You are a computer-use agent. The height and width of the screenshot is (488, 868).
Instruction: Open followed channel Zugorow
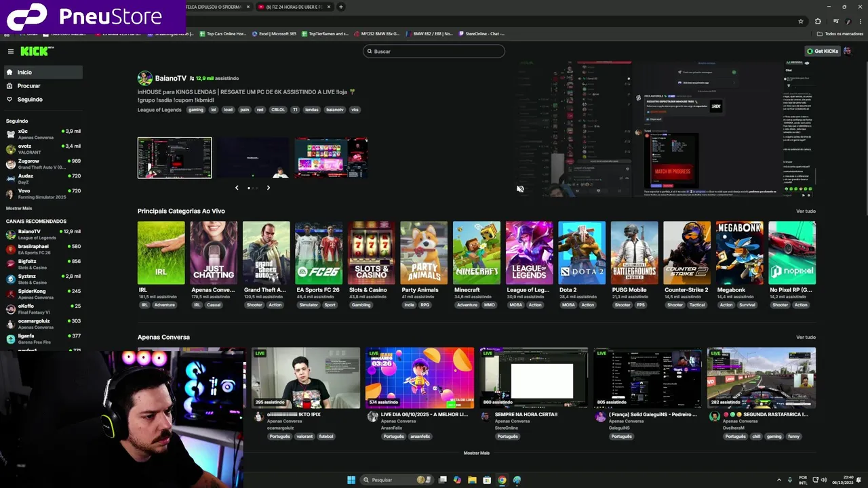(x=42, y=164)
